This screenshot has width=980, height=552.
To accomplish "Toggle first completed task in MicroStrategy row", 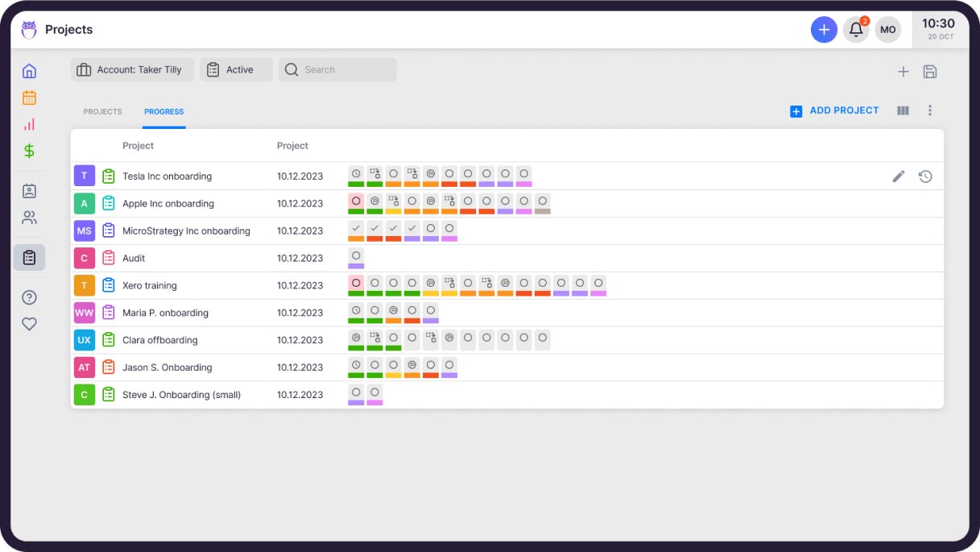I will [356, 228].
